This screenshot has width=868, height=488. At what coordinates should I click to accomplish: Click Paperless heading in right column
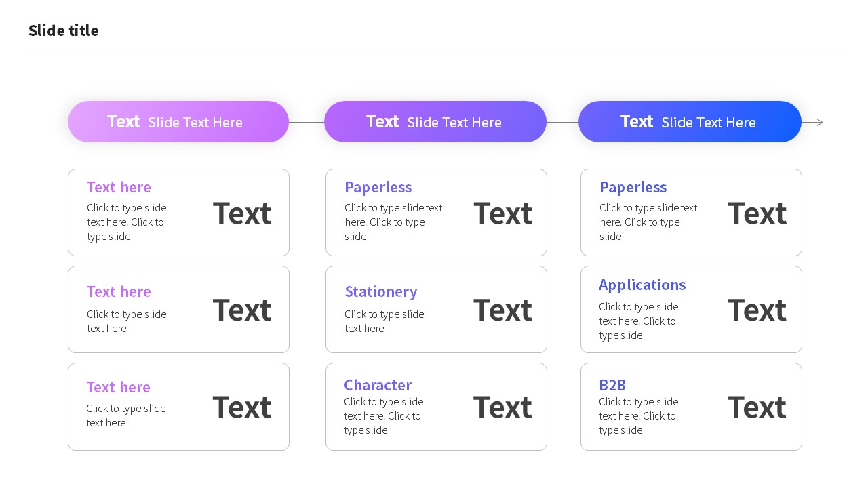point(633,187)
